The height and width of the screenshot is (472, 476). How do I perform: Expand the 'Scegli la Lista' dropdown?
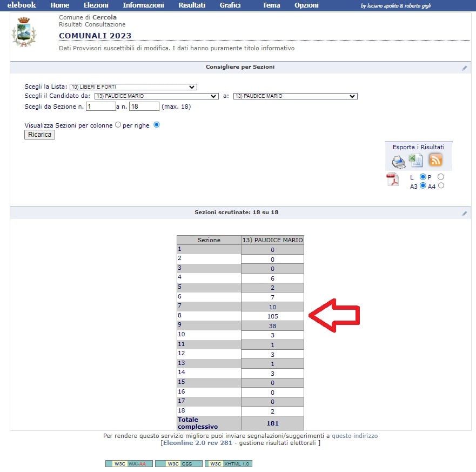pyautogui.click(x=133, y=87)
